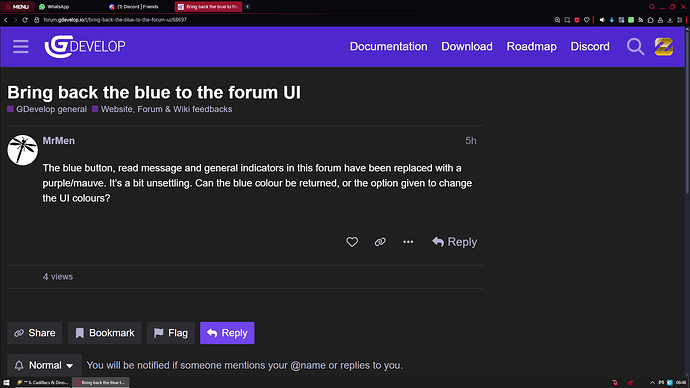The image size is (690, 388).
Task: Click the blue down-arrow extension icon
Action: click(611, 20)
